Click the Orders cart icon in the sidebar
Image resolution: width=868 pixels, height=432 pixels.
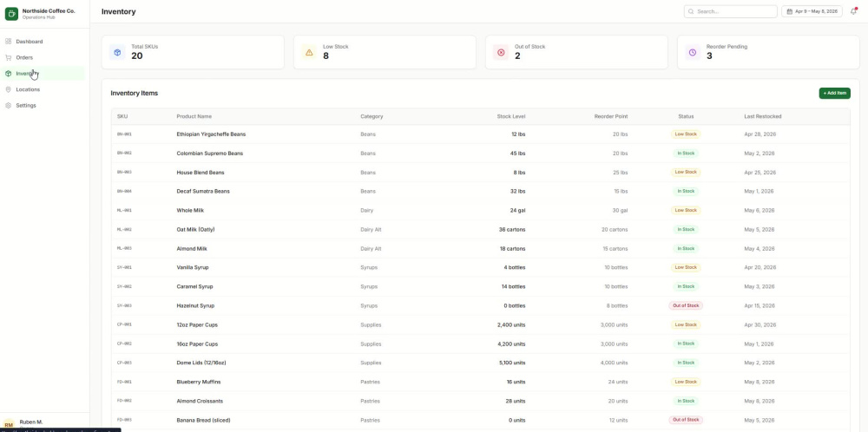(x=9, y=57)
